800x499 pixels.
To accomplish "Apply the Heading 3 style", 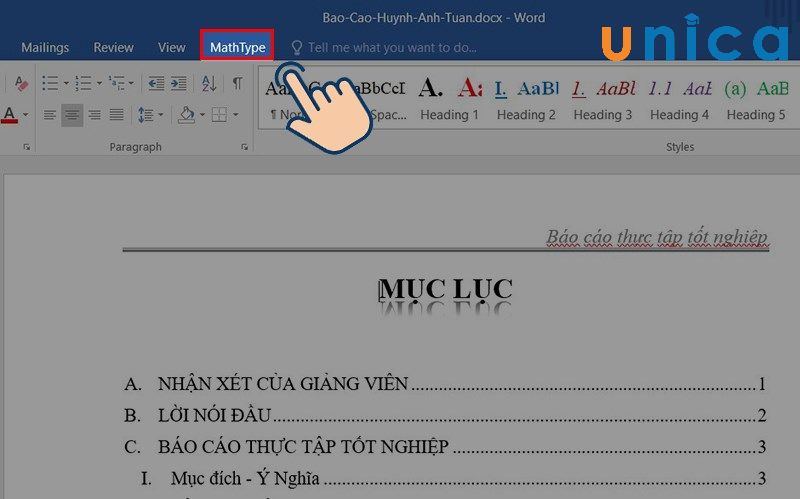I will [603, 100].
